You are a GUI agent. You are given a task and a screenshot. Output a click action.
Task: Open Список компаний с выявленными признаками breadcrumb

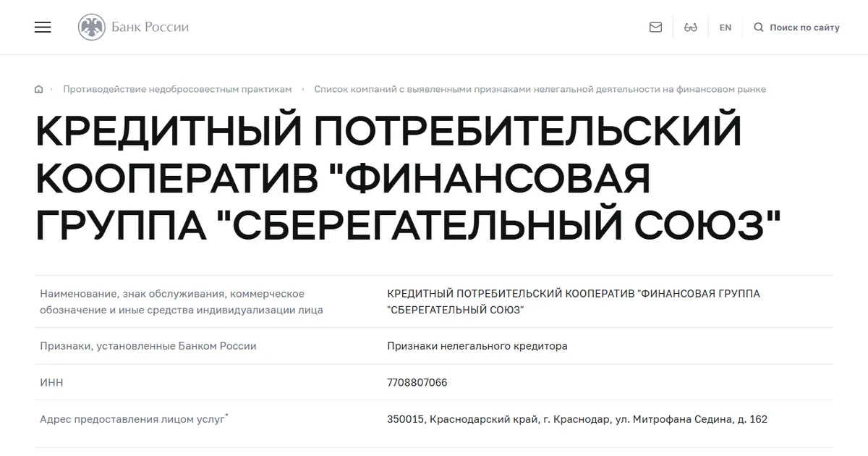(x=540, y=89)
